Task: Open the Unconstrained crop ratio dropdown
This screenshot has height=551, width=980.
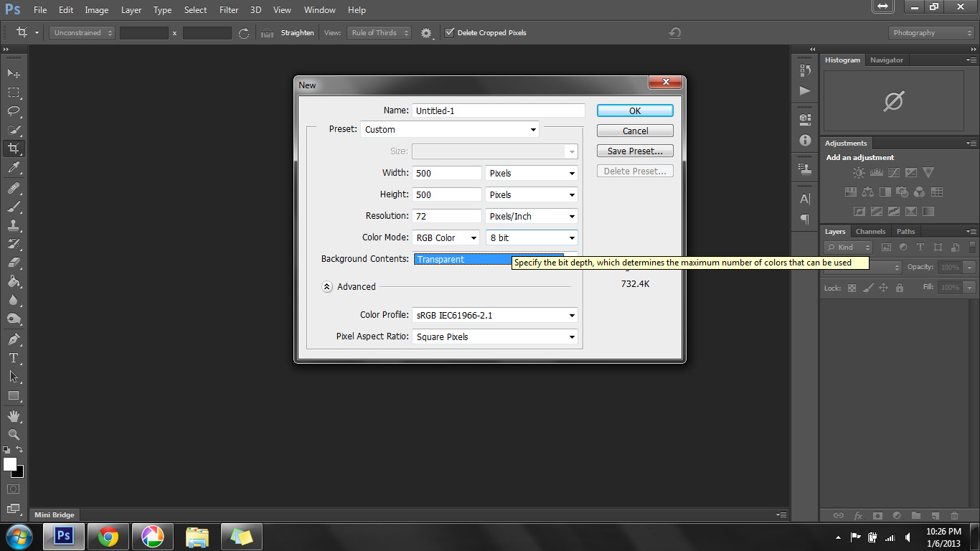Action: 83,33
